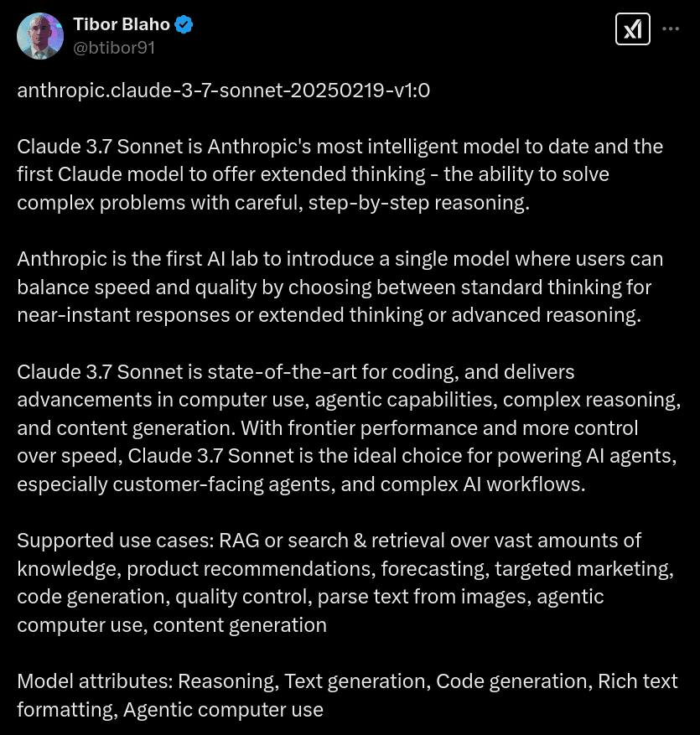Click the words "Rich text" in attributes

click(637, 681)
